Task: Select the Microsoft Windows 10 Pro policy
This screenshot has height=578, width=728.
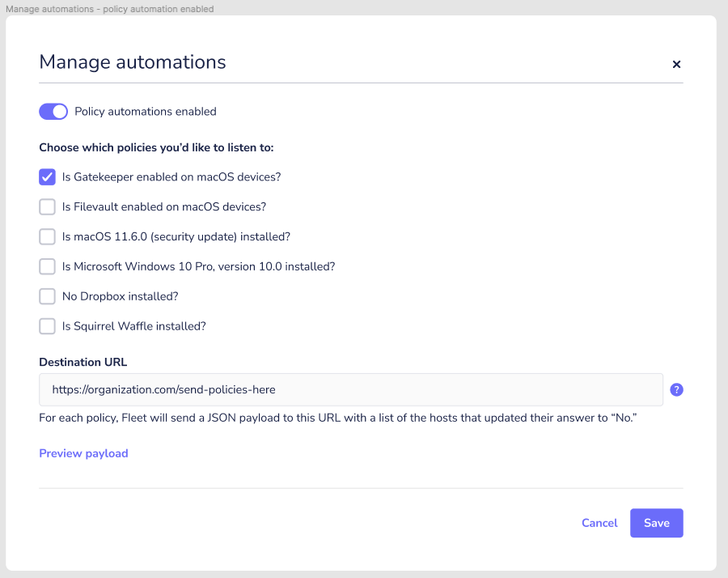Action: [x=47, y=266]
